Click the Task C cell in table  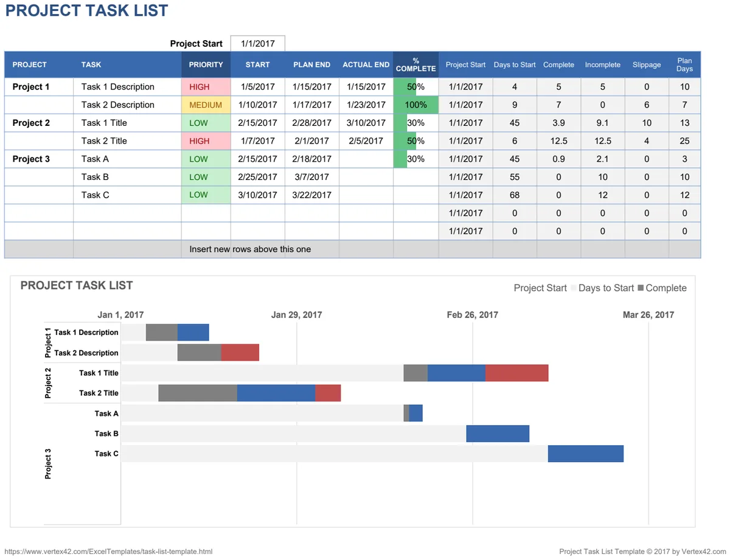[127, 195]
